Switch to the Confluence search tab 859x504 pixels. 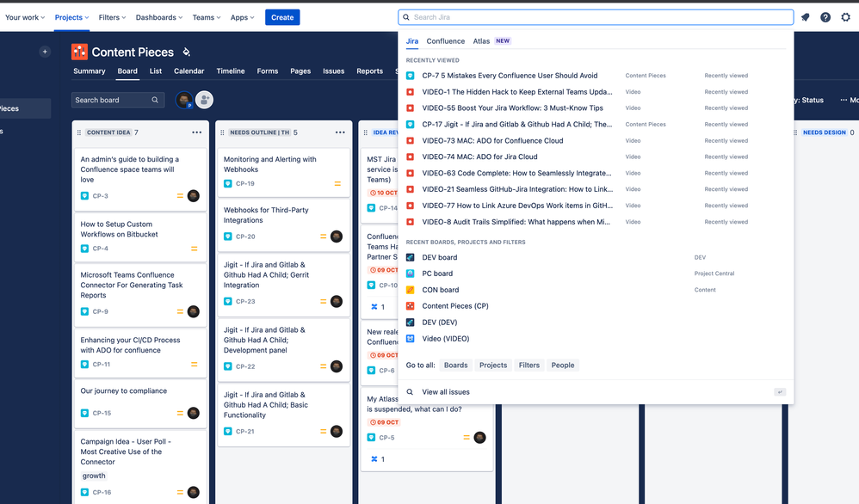(445, 41)
